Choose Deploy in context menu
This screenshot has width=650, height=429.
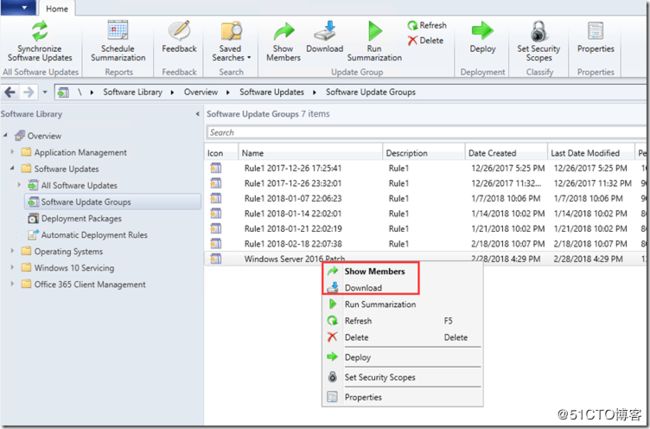tap(402, 357)
